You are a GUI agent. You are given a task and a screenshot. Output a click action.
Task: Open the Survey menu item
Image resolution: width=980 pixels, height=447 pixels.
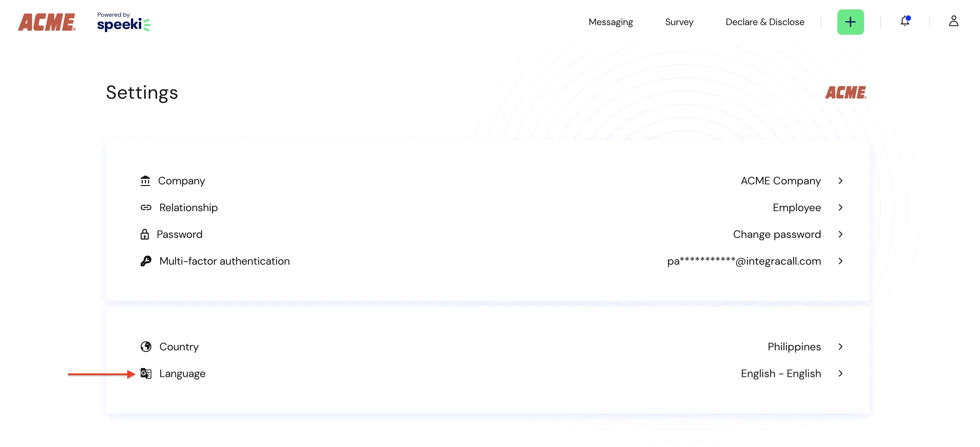(679, 22)
